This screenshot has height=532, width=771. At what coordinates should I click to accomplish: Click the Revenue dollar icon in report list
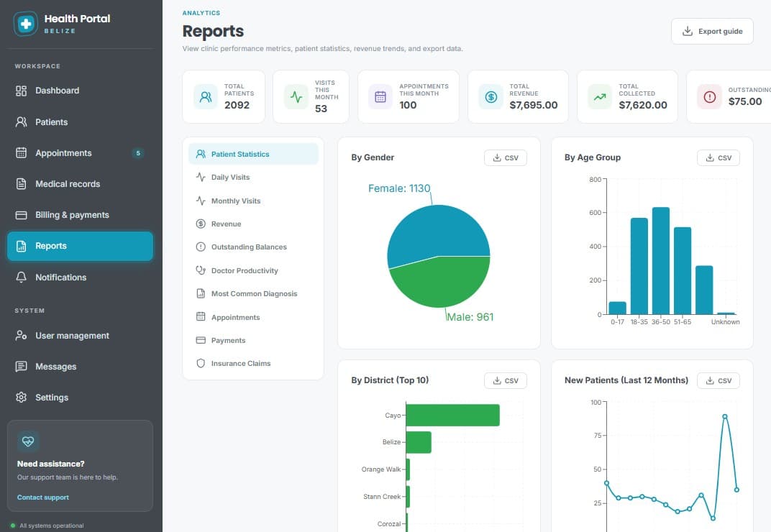coord(201,224)
